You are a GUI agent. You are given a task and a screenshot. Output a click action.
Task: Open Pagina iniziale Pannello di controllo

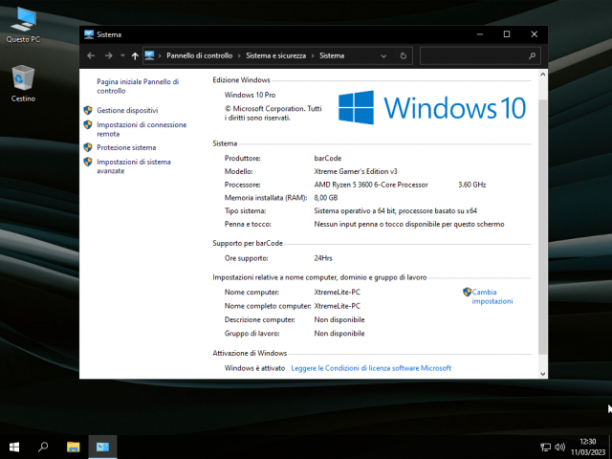point(138,86)
